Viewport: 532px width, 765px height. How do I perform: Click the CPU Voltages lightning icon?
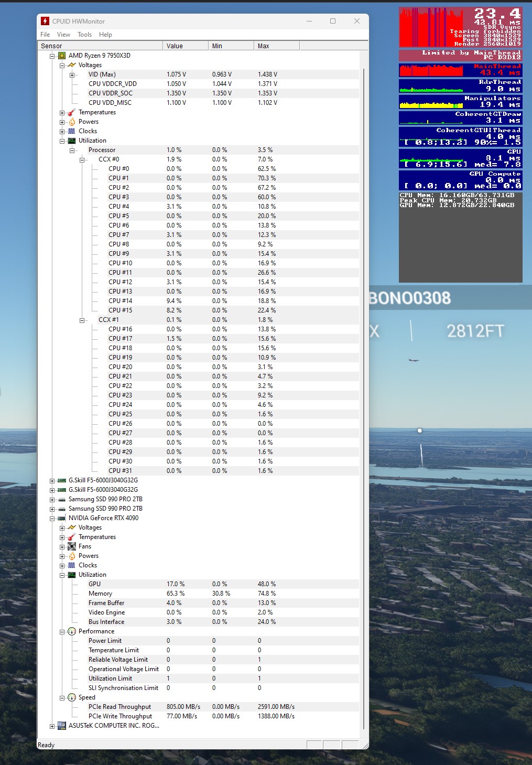coord(72,65)
